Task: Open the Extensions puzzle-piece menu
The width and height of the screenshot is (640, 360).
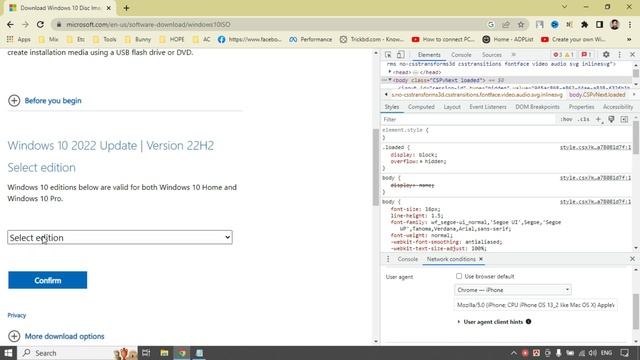Action: point(584,24)
